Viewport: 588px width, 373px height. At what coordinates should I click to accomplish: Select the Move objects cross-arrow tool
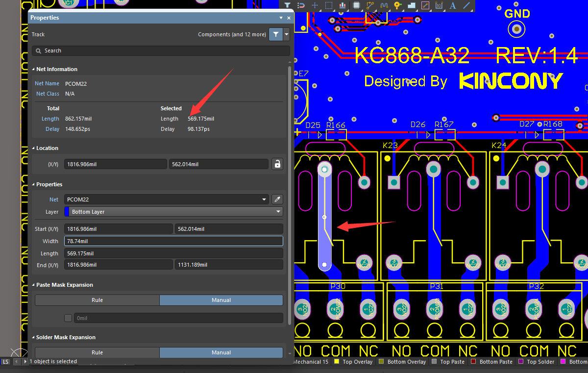(x=315, y=6)
